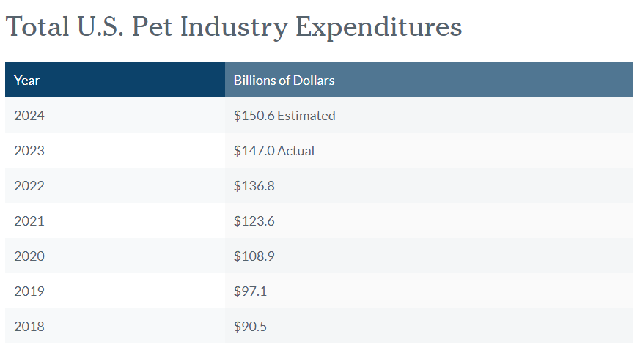Select the 2019 year cell

[29, 291]
